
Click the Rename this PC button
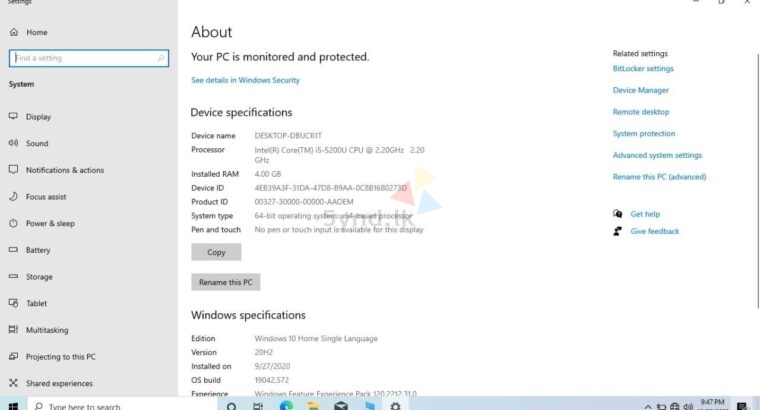pos(225,282)
